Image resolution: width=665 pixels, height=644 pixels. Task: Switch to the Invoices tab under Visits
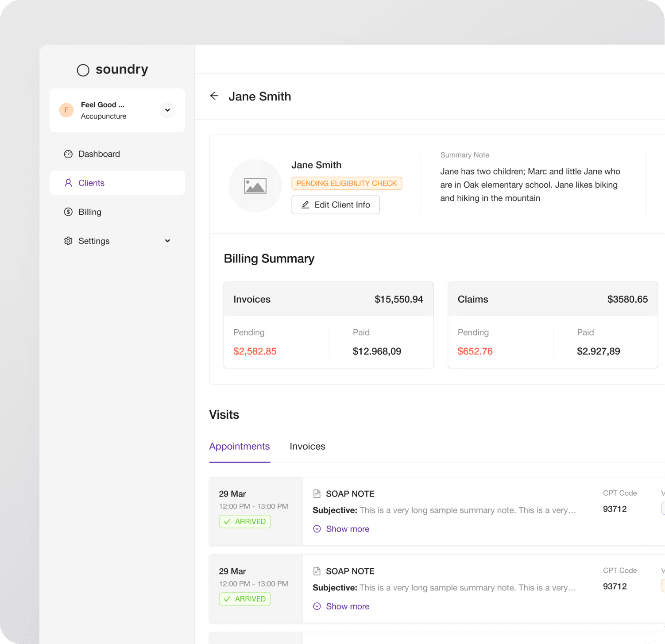coord(307,446)
